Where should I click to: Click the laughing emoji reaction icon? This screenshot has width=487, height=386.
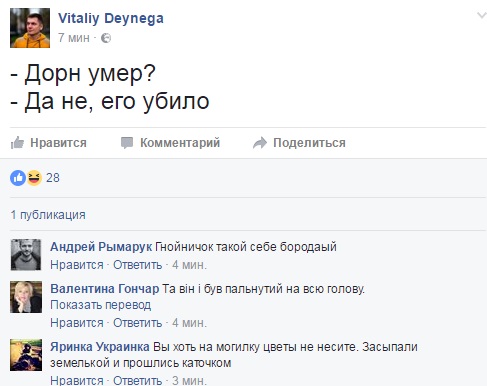(x=34, y=178)
